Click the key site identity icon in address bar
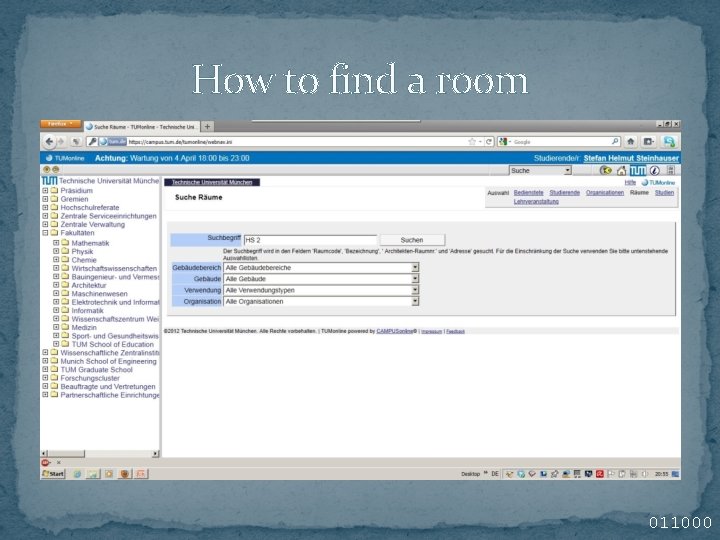The image size is (720, 540). coord(92,142)
